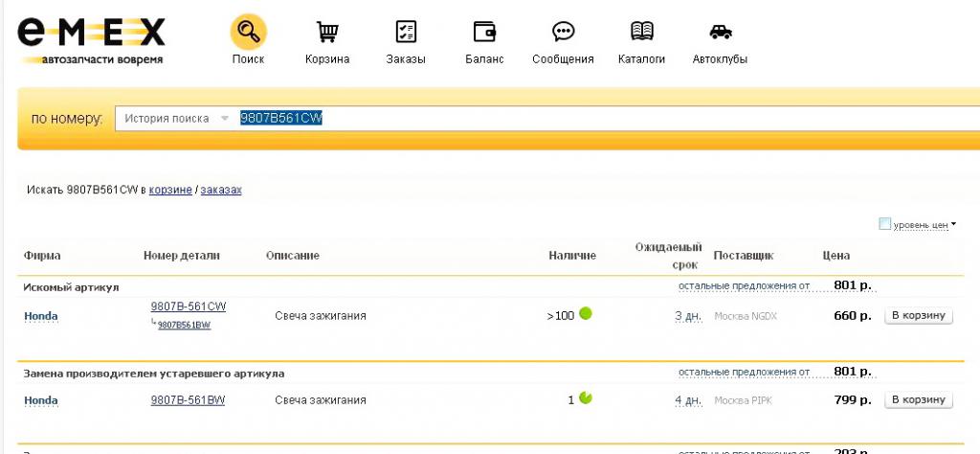
Task: Toggle the уровень цен checkbox
Action: click(x=884, y=224)
